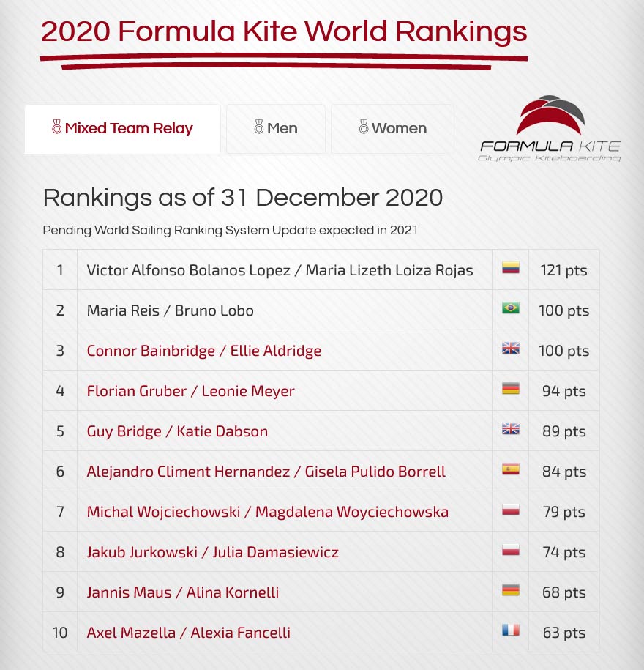Click the Brazil flag icon beside Maria Reis
This screenshot has height=670, width=644.
510,308
